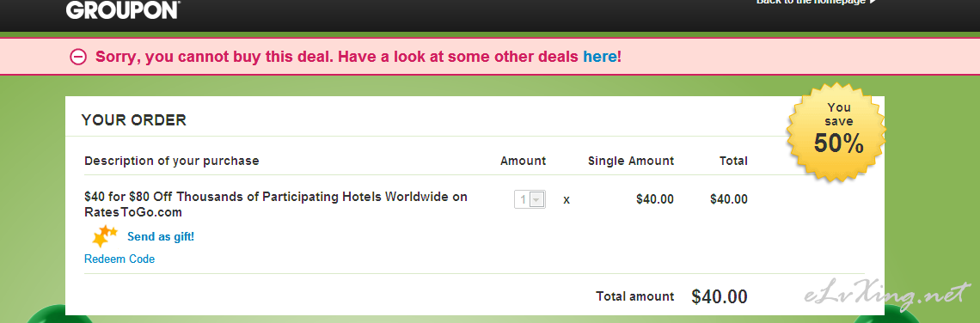This screenshot has width=980, height=323.
Task: Click the quantity dropdown arrow button
Action: (537, 199)
